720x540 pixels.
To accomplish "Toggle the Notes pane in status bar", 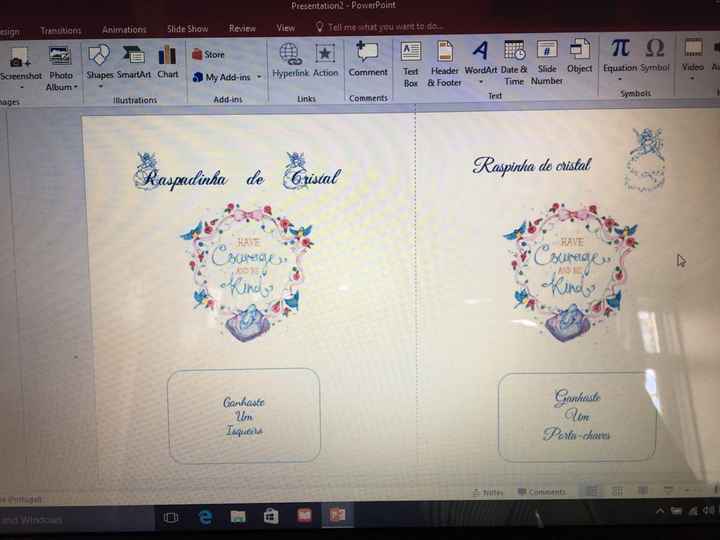I will click(488, 492).
